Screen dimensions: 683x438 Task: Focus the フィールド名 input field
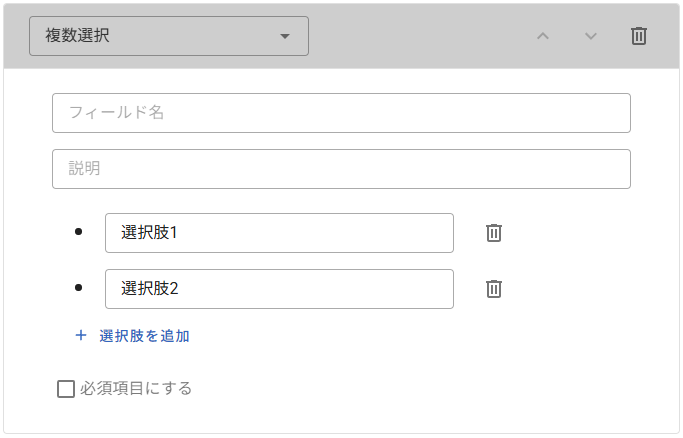(341, 113)
